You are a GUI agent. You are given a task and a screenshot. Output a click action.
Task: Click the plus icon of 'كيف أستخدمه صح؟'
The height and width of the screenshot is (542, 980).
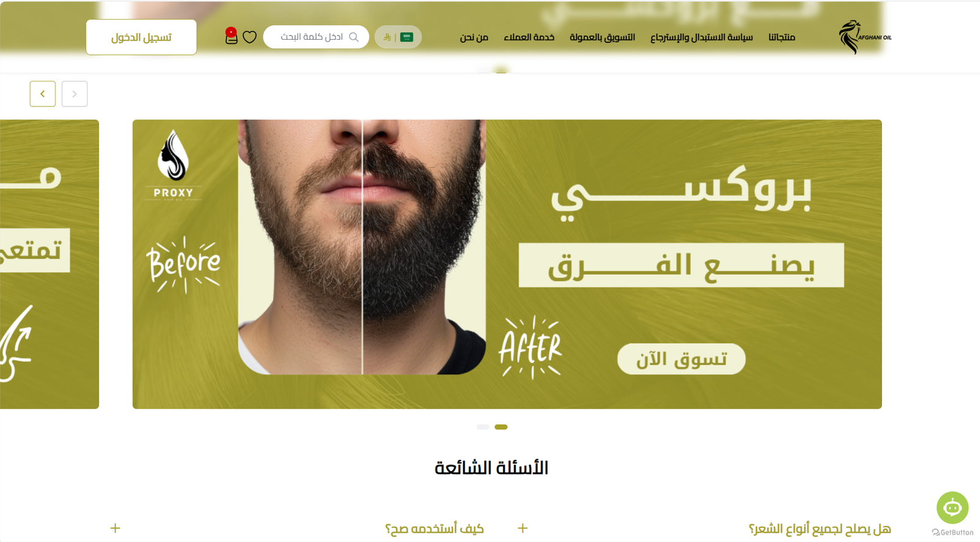(x=115, y=528)
